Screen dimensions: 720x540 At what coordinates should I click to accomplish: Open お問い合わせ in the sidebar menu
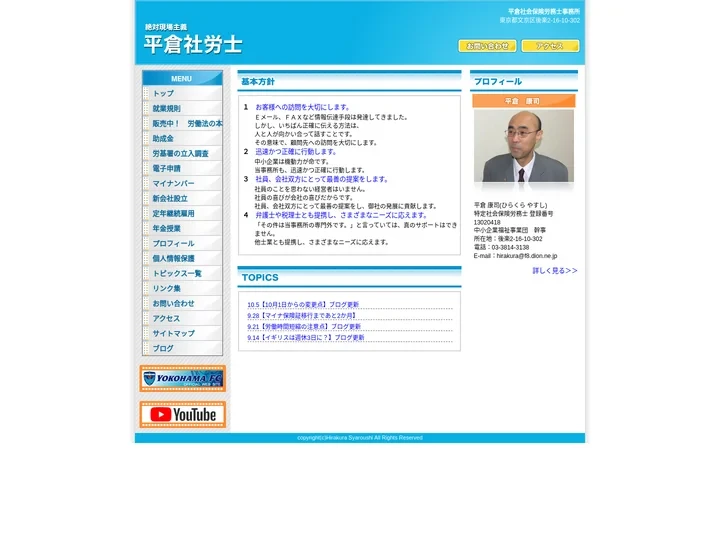182,304
